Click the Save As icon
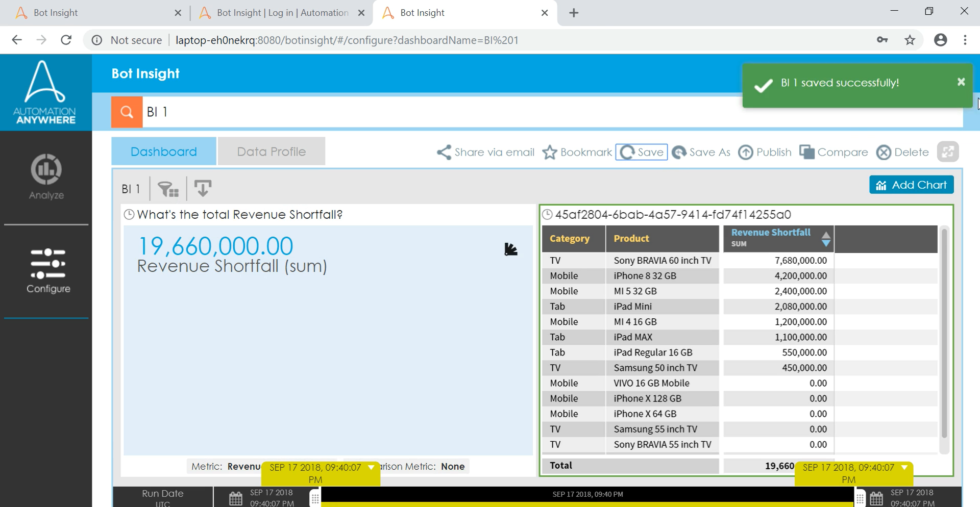The width and height of the screenshot is (980, 507). [679, 152]
